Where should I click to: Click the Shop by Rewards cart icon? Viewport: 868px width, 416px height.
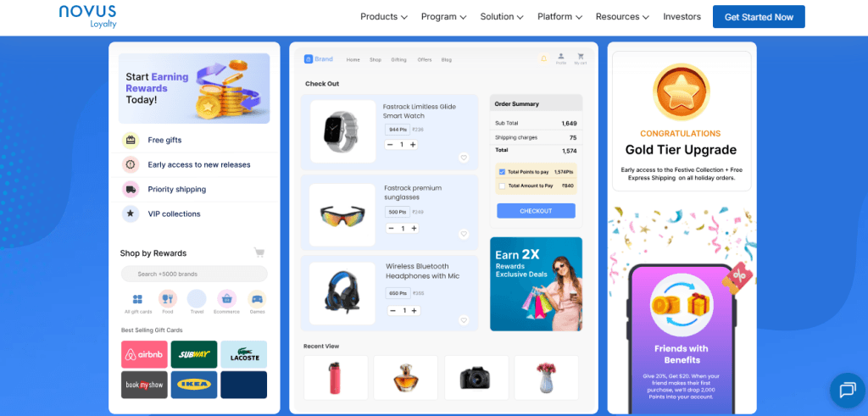(x=259, y=252)
